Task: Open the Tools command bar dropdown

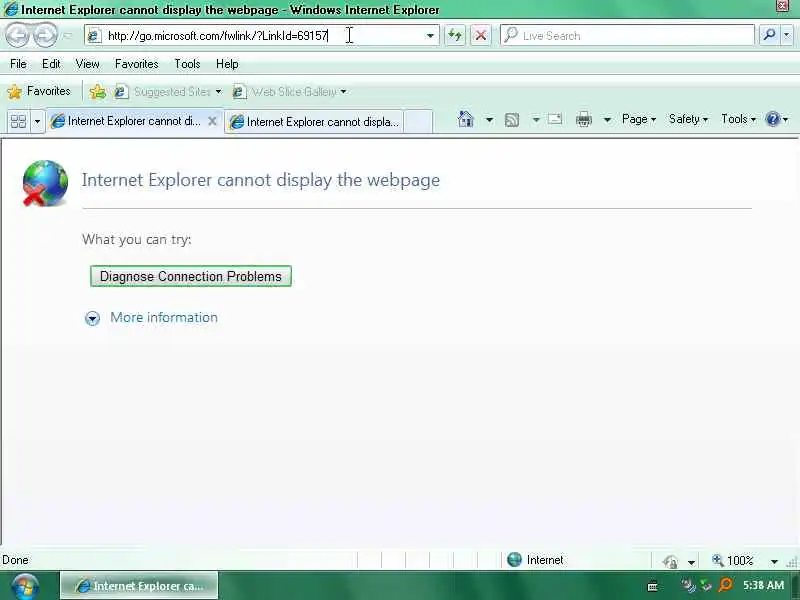Action: click(x=738, y=119)
